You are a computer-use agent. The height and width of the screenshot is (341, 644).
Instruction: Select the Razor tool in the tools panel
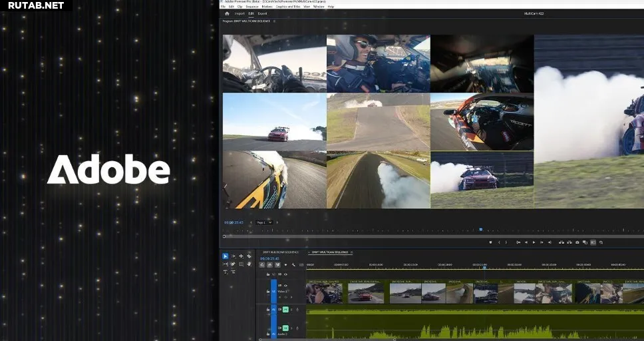tap(249, 256)
